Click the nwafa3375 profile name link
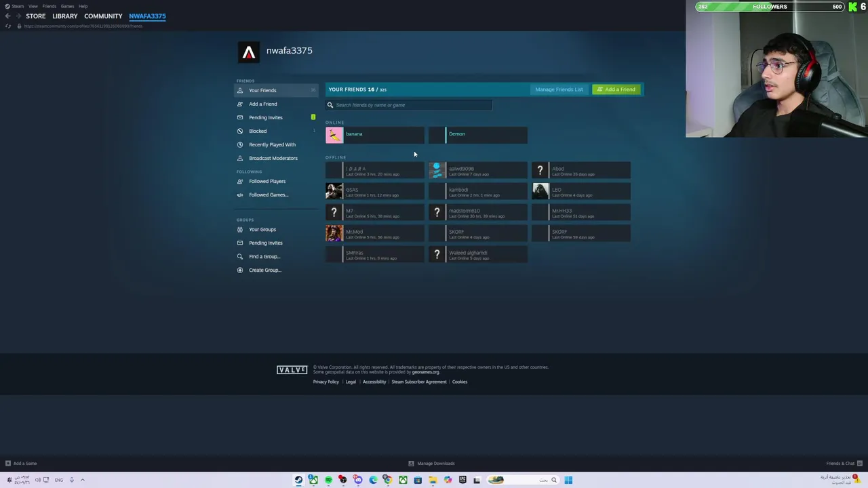The image size is (868, 488). (290, 51)
